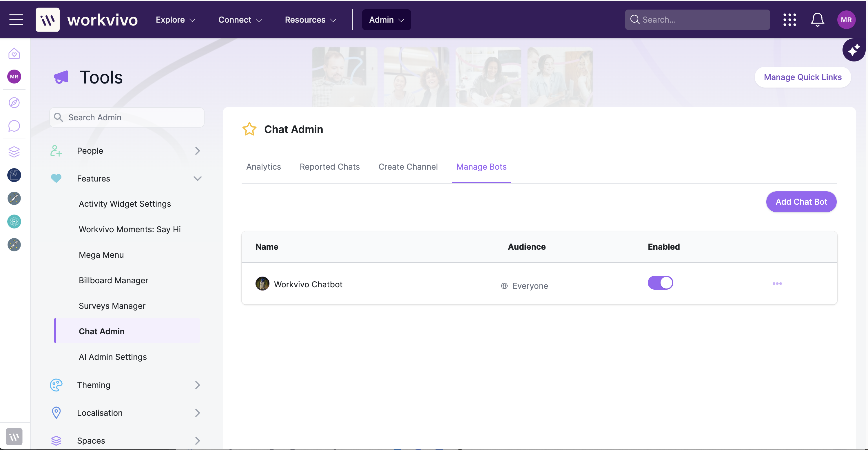Viewport: 868px width, 450px height.
Task: Open AI Admin Settings
Action: pyautogui.click(x=112, y=357)
